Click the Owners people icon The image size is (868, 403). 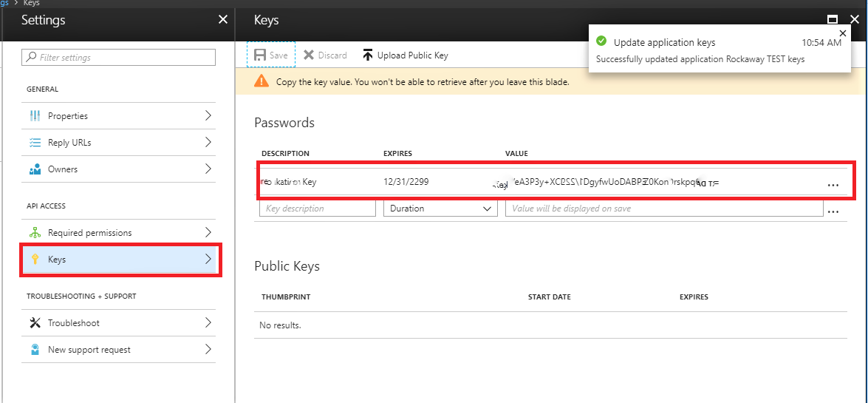(35, 169)
